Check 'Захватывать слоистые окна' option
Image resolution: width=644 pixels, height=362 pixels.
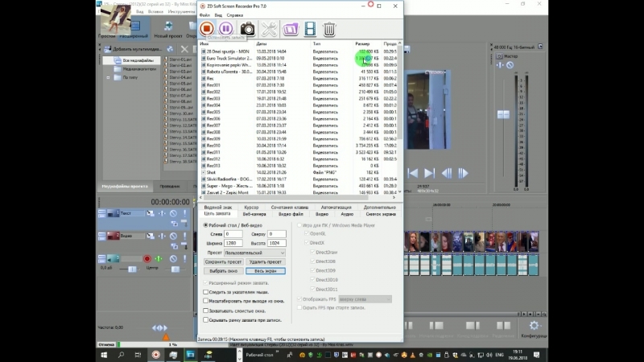[x=205, y=310]
